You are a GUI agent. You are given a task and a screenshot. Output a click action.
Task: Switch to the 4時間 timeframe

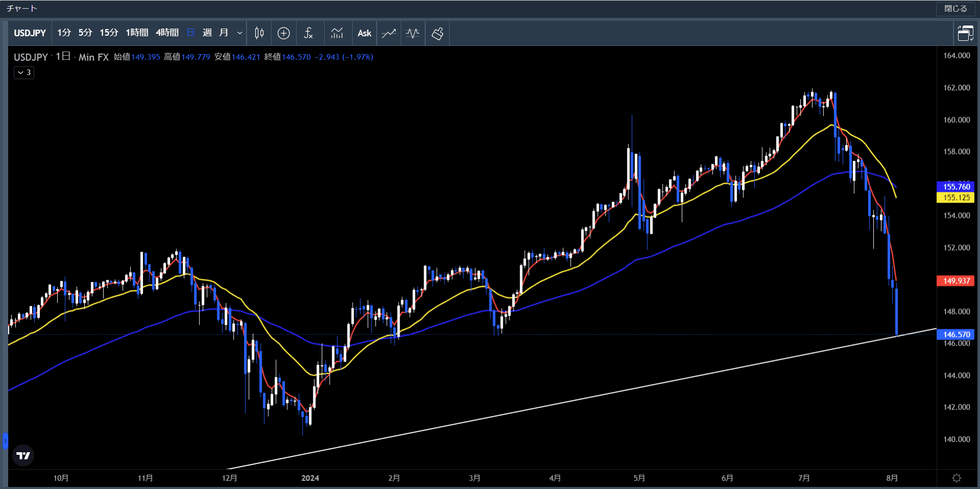(x=167, y=33)
